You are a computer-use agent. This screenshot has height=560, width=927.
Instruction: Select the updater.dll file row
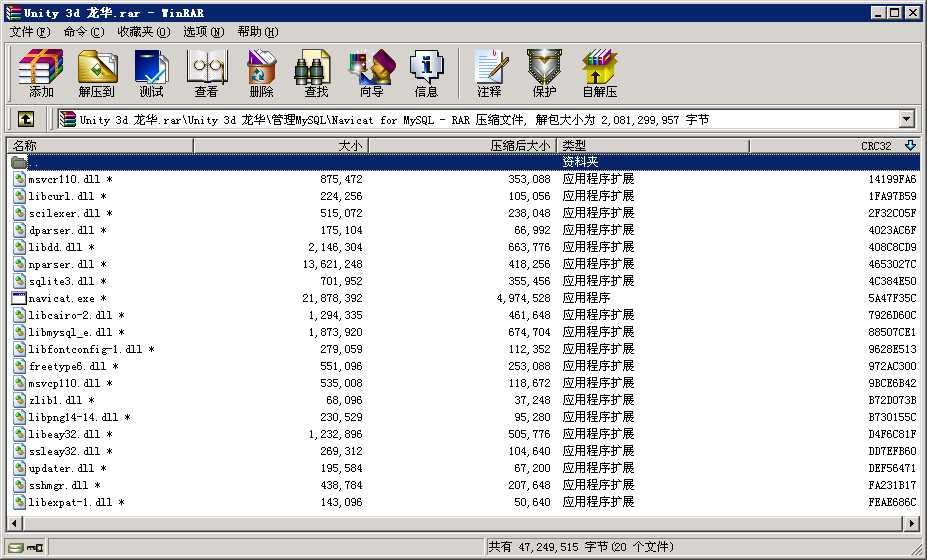tap(464, 468)
